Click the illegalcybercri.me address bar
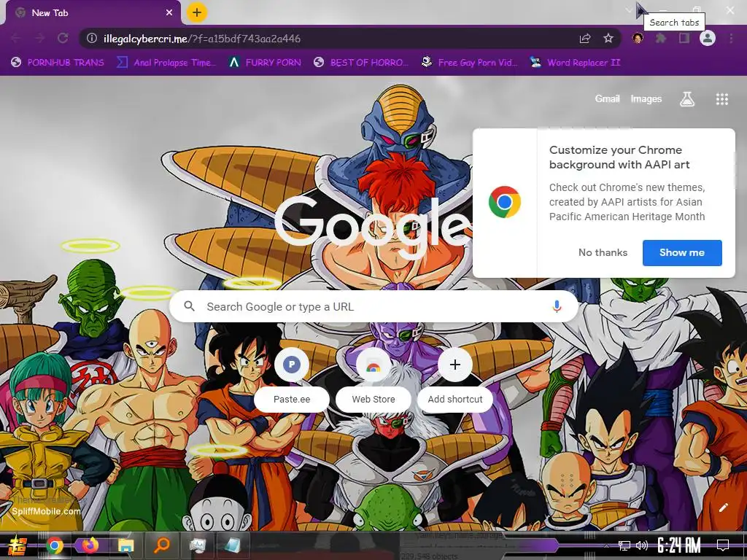This screenshot has height=560, width=747. [350, 39]
